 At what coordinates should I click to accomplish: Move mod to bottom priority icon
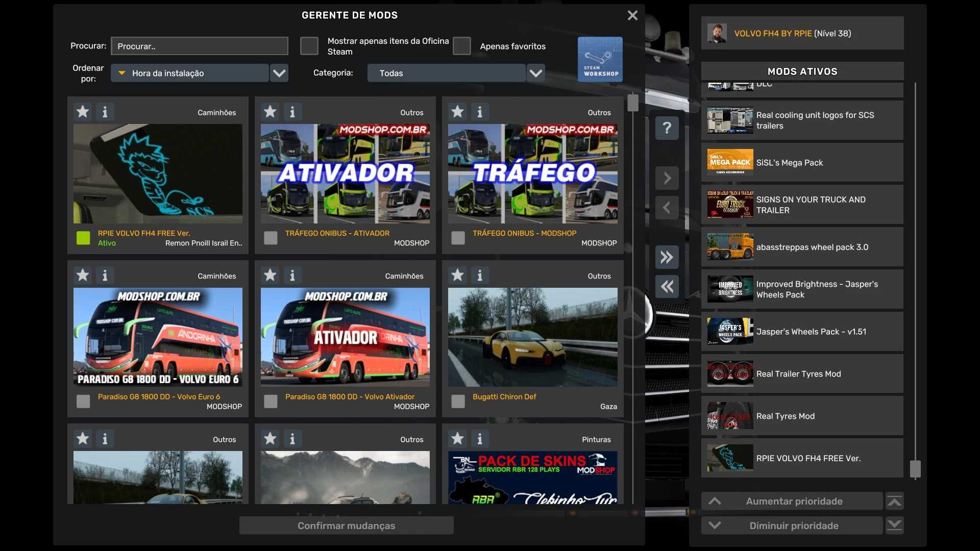coord(894,525)
